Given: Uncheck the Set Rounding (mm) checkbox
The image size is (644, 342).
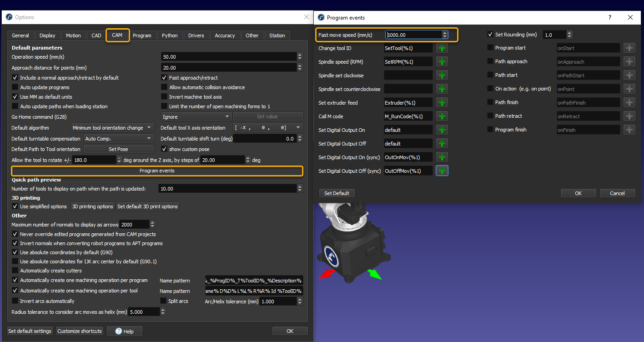Looking at the screenshot, I should coord(490,35).
